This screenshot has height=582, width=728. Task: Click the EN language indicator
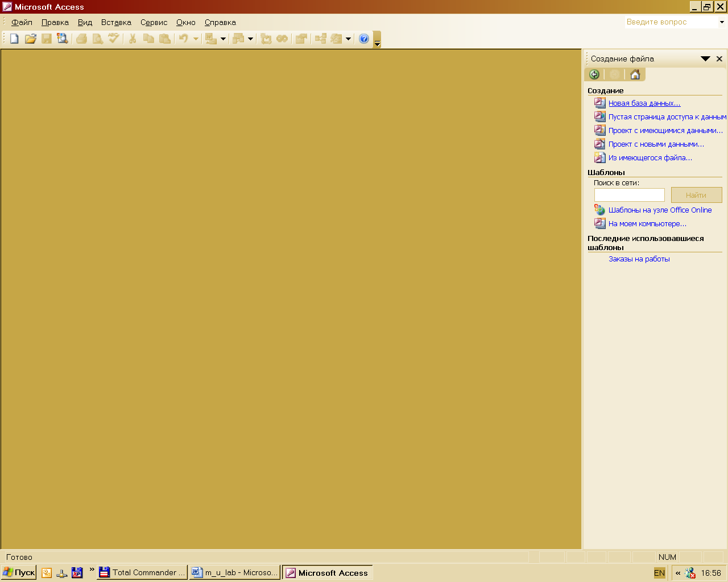pyautogui.click(x=659, y=573)
